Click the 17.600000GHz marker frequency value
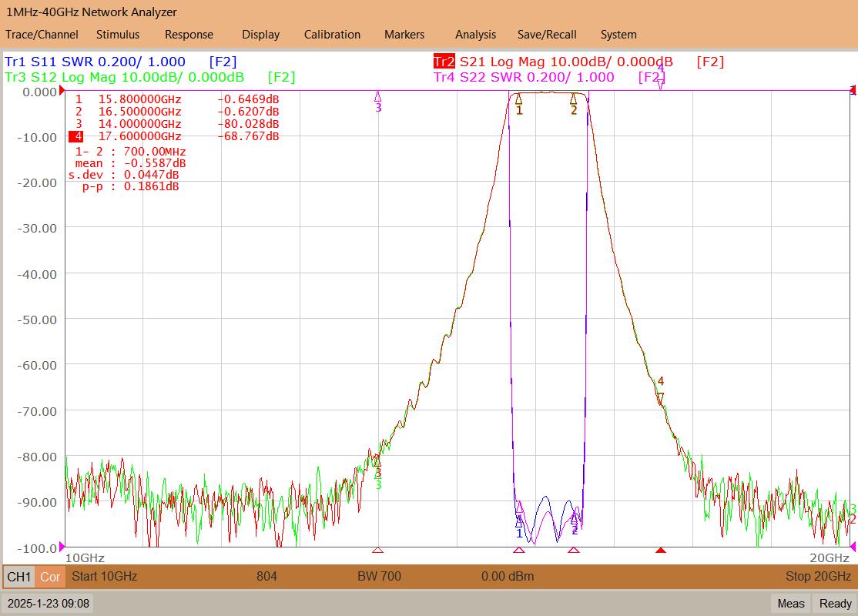 coord(139,136)
